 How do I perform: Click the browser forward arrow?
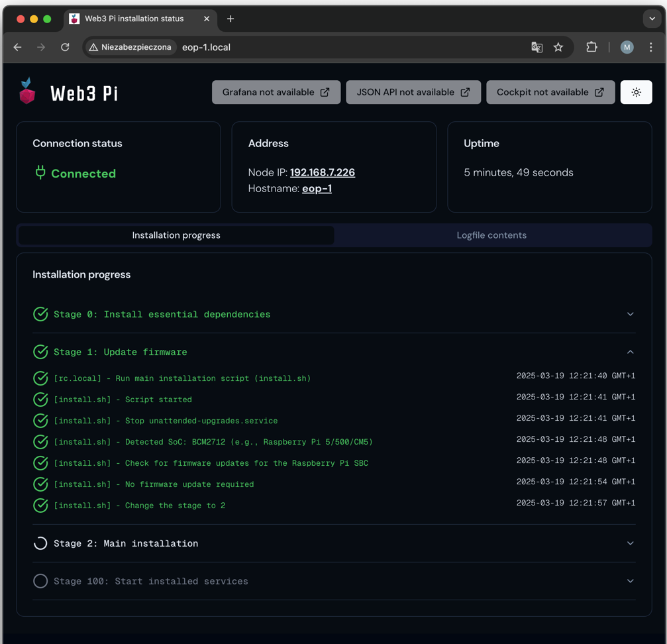click(41, 47)
